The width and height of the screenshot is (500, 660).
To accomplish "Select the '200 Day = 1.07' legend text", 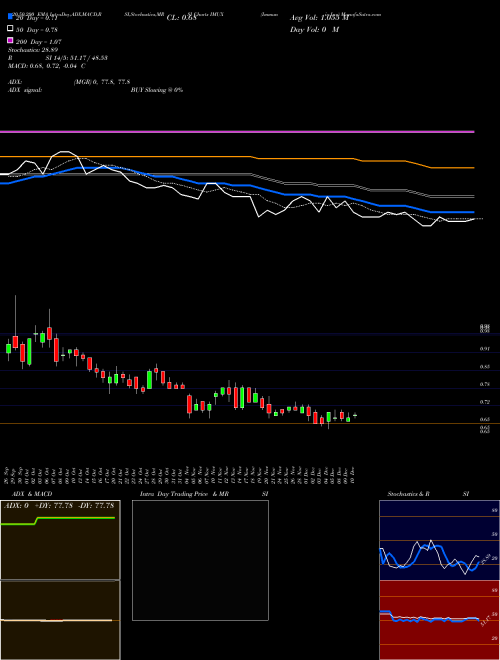I will pyautogui.click(x=39, y=42).
